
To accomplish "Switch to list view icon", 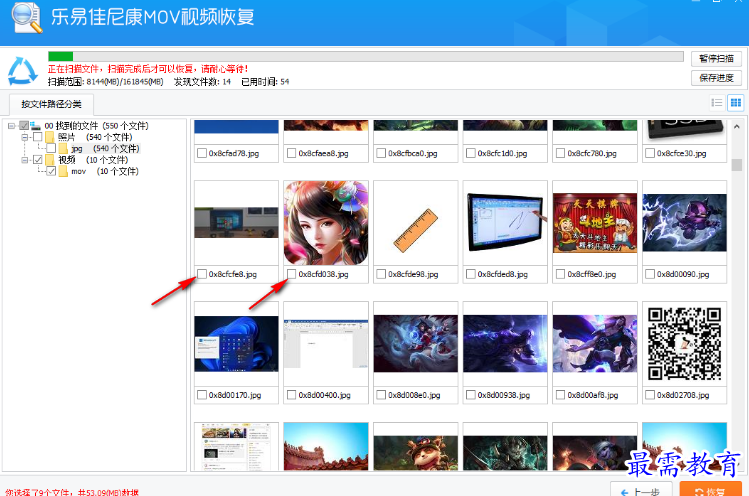I will (x=717, y=103).
